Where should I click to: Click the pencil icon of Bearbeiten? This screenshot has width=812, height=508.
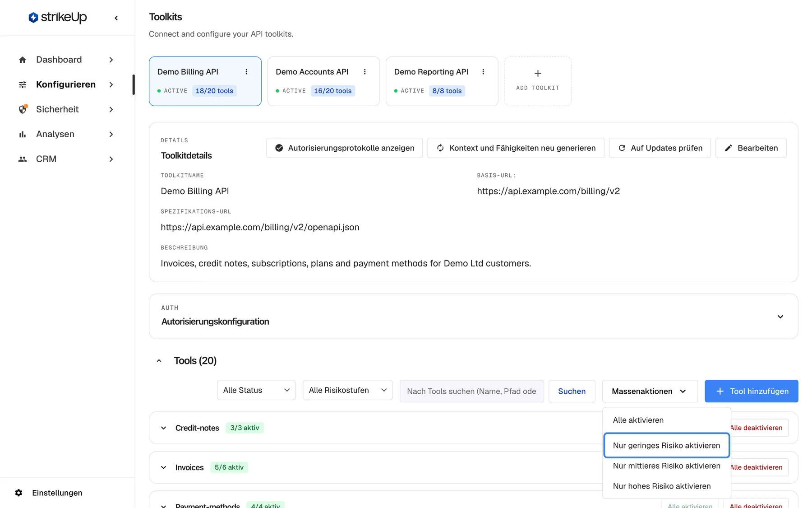(x=729, y=148)
